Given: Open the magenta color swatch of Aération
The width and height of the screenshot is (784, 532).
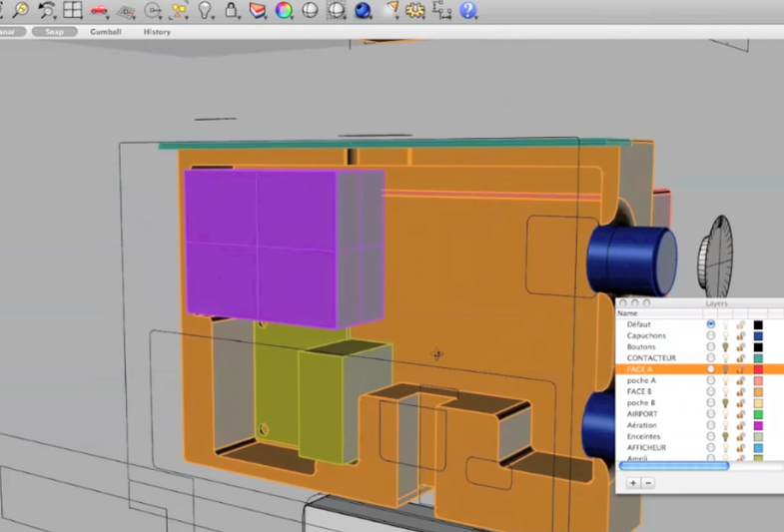Looking at the screenshot, I should [x=758, y=425].
